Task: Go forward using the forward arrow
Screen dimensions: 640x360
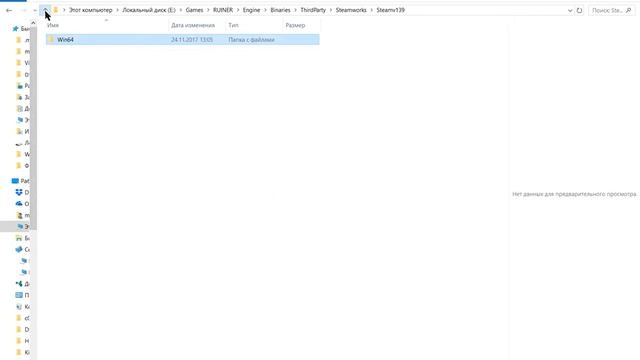Action: [x=24, y=10]
